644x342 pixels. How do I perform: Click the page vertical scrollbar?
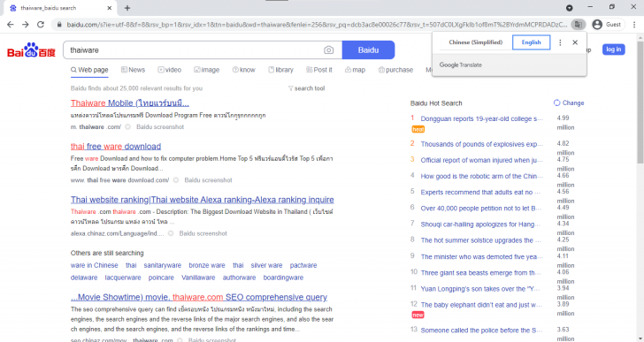[x=640, y=103]
